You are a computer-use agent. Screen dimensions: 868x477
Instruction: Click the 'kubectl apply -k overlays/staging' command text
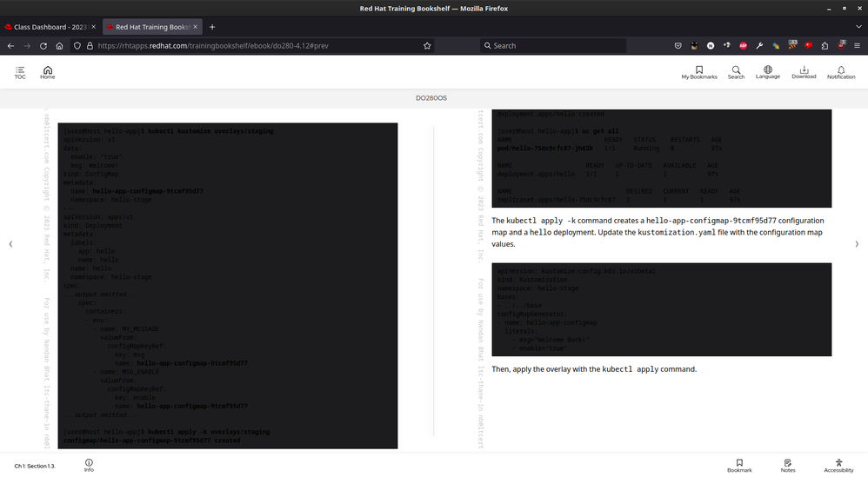209,432
